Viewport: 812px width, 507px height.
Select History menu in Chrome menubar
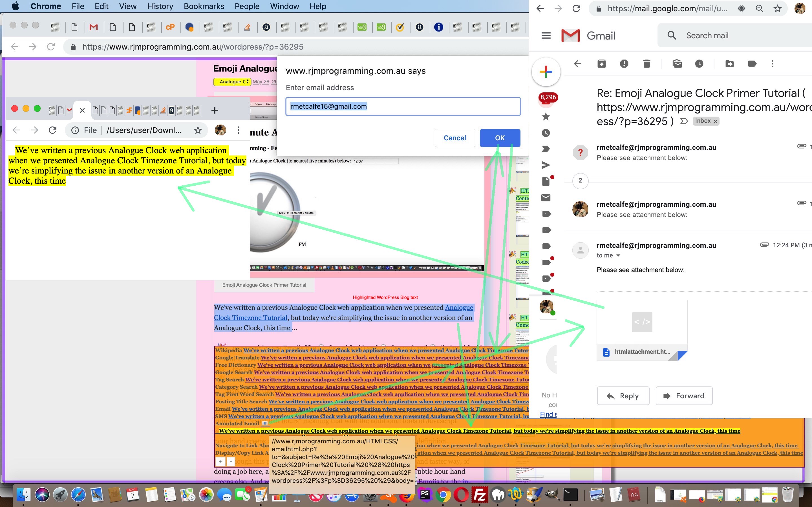click(x=160, y=6)
